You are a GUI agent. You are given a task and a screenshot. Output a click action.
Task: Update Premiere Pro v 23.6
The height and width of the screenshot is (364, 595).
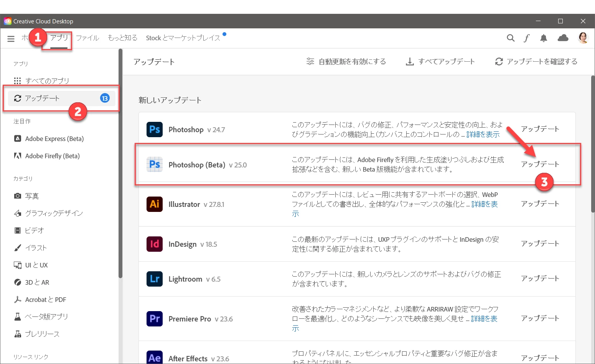tap(540, 318)
